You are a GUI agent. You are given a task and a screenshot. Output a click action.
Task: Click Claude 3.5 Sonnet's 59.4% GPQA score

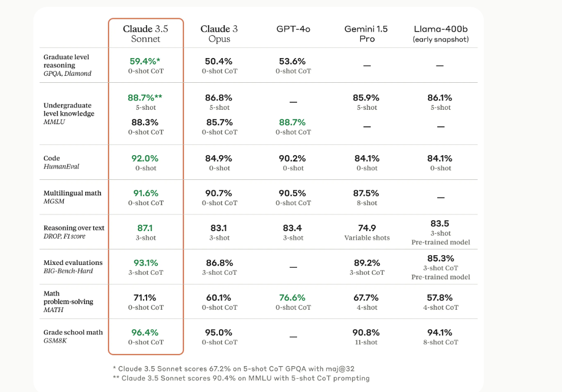(x=145, y=61)
